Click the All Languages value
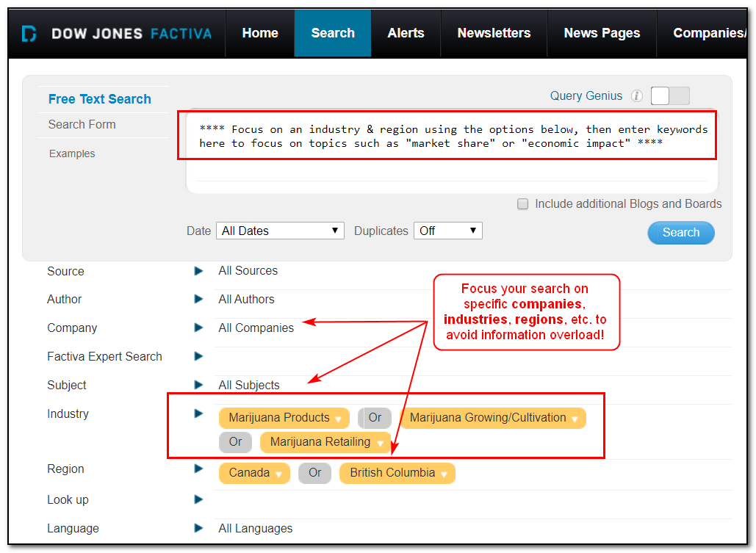756x553 pixels. 256,529
